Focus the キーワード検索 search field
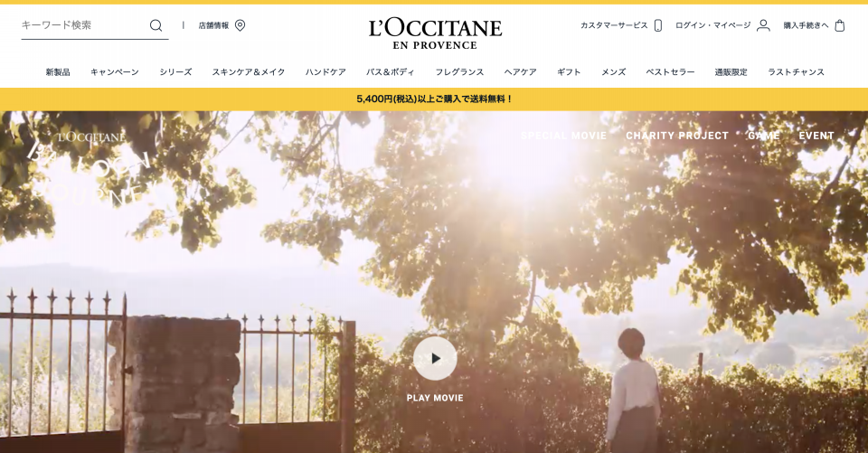The width and height of the screenshot is (868, 453). [x=83, y=25]
